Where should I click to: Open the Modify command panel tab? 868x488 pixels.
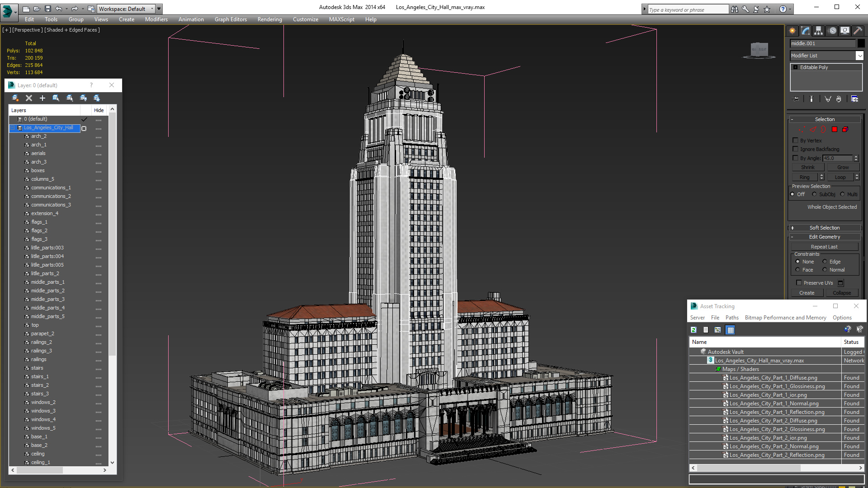(x=805, y=31)
